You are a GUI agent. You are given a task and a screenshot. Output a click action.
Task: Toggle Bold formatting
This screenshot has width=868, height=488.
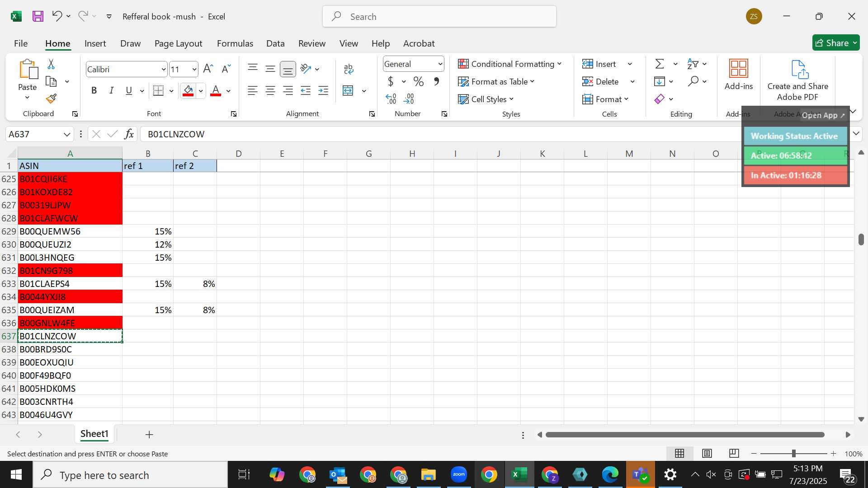pos(94,90)
